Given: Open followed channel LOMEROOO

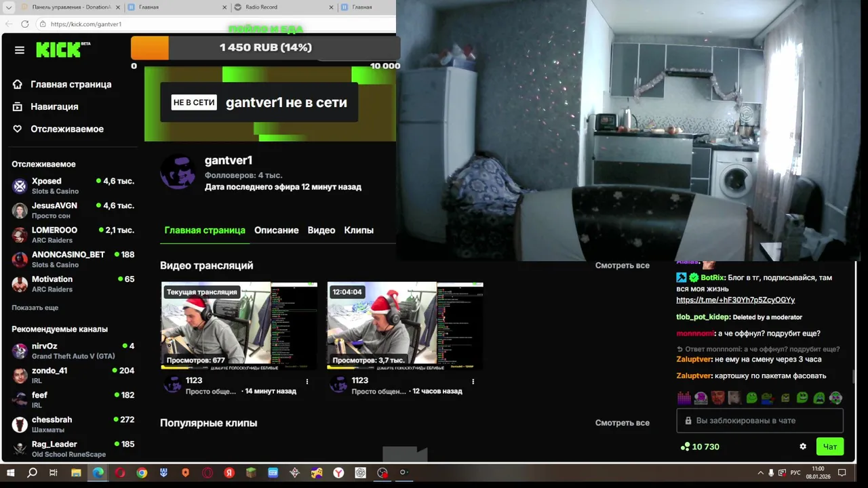Looking at the screenshot, I should coord(73,235).
